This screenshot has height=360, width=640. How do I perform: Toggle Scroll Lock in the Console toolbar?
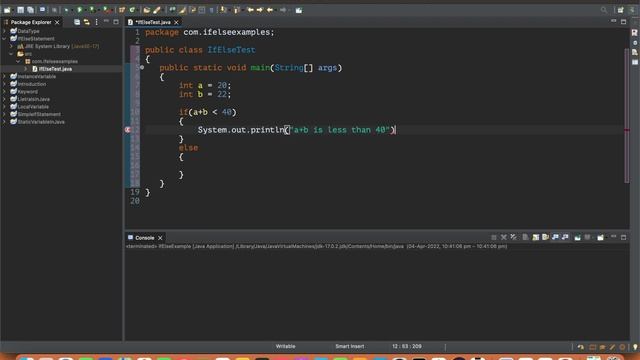[x=536, y=237]
